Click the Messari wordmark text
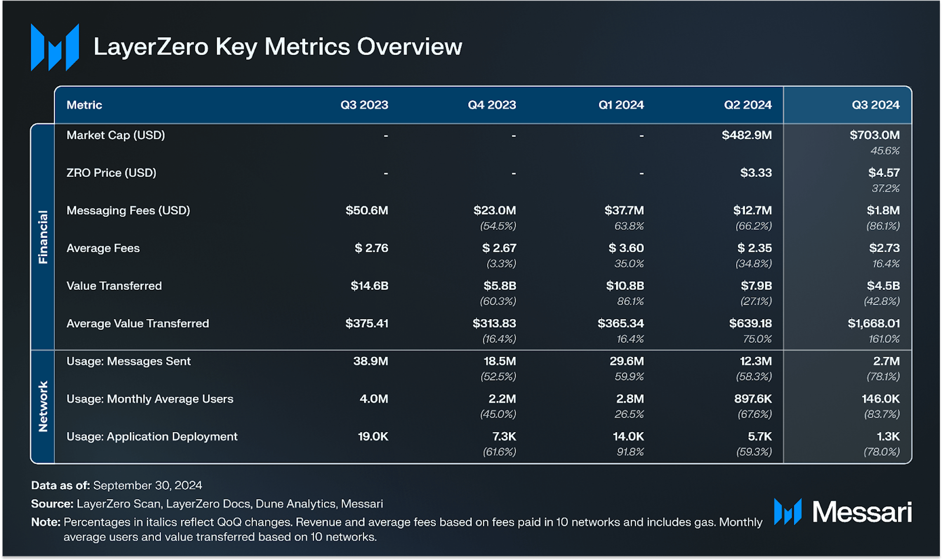The image size is (942, 560). pyautogui.click(x=862, y=512)
